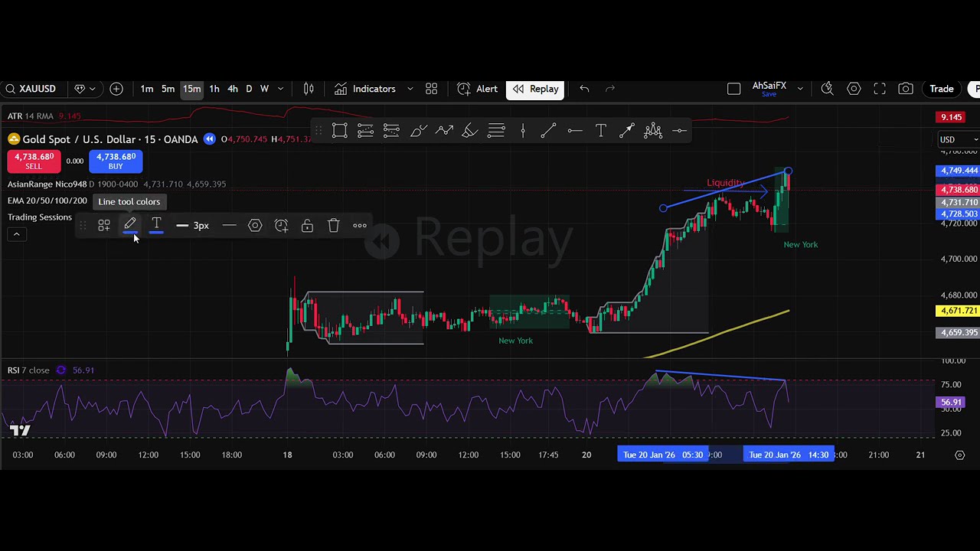980x551 pixels.
Task: Click the Alert clock icon
Action: (x=464, y=89)
